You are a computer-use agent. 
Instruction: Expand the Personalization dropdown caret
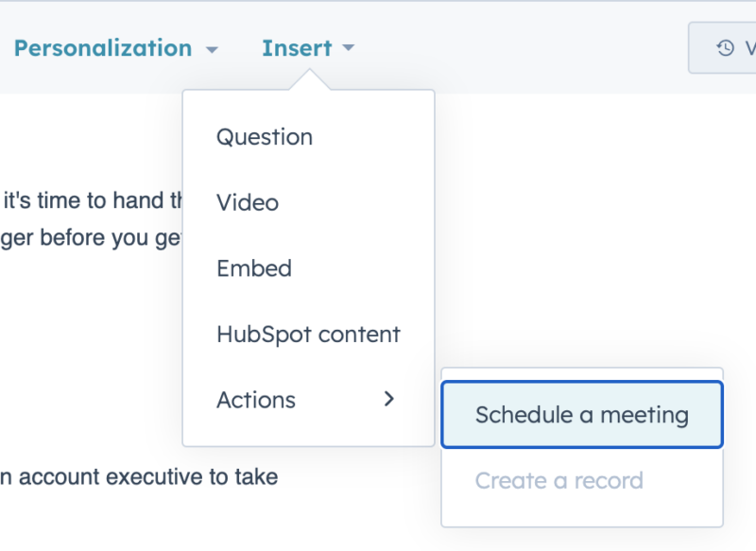pos(212,49)
